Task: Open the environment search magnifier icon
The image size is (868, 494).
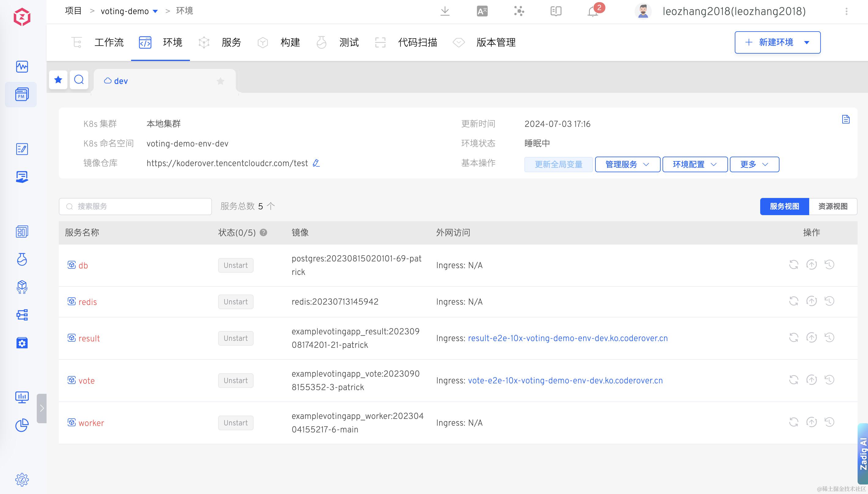Action: [79, 80]
